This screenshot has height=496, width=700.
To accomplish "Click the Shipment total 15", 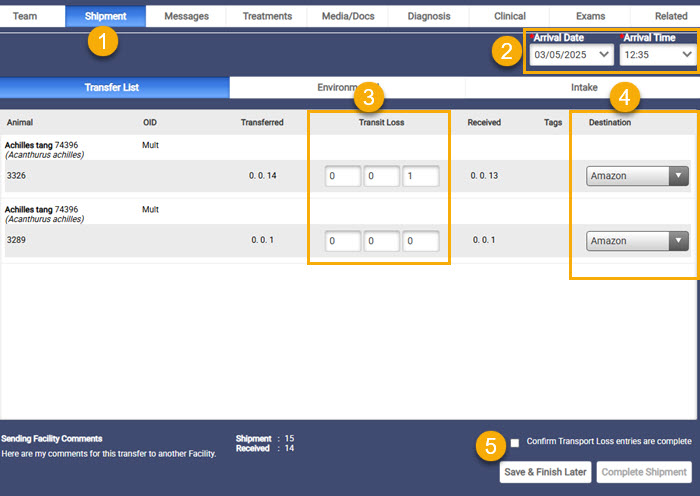I will point(289,438).
